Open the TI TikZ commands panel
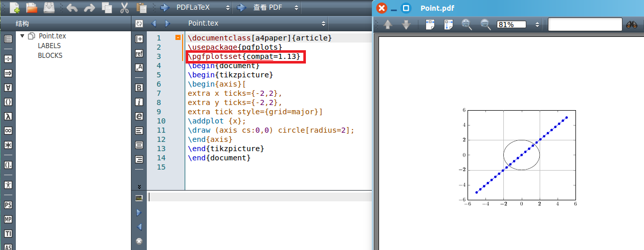 tap(8, 234)
